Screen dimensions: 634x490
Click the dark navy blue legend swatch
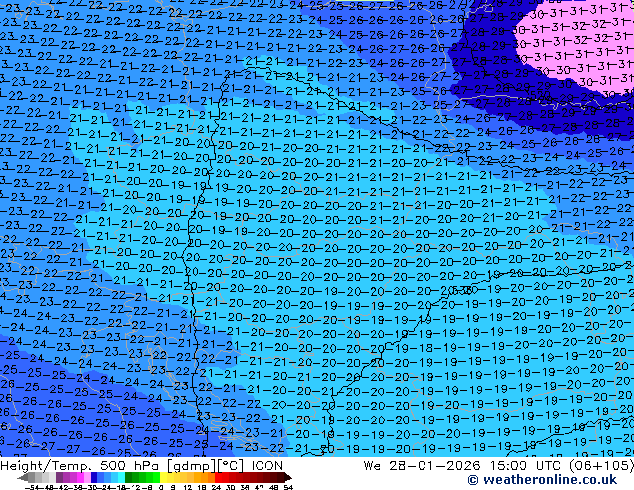point(94,478)
